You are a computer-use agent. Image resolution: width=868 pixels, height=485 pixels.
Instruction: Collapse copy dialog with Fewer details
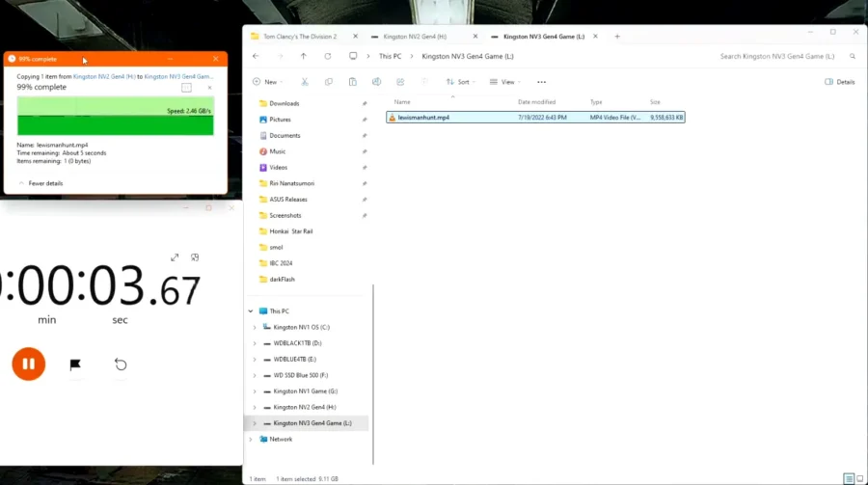(41, 183)
